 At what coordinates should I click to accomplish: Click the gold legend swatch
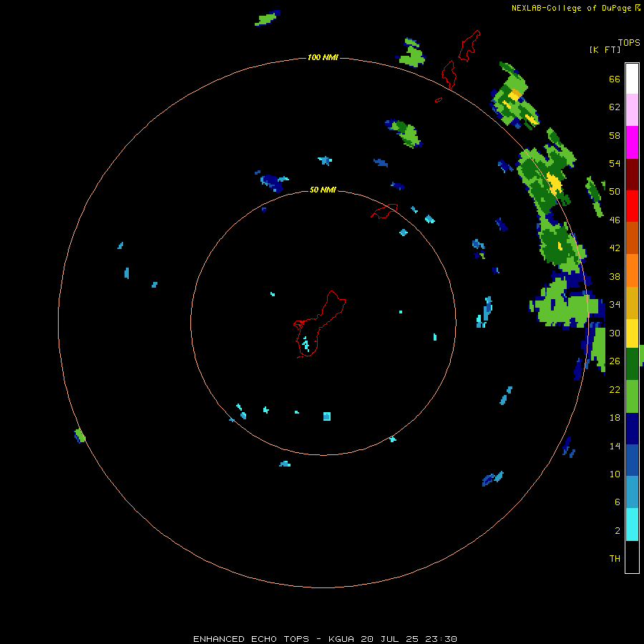pos(632,303)
